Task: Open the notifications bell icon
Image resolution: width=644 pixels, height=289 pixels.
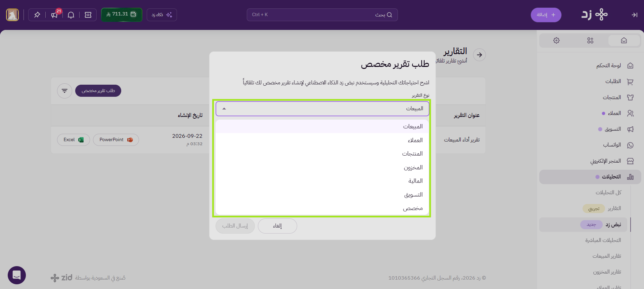Action: (71, 15)
